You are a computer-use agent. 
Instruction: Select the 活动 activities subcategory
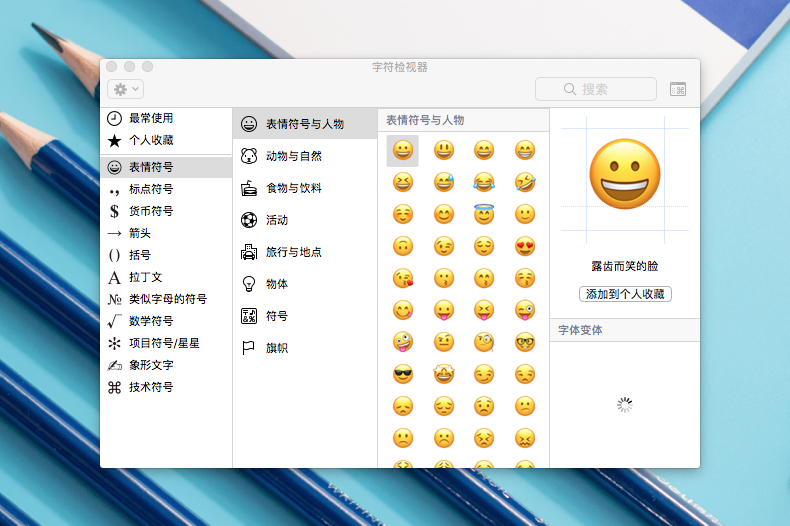pos(305,220)
